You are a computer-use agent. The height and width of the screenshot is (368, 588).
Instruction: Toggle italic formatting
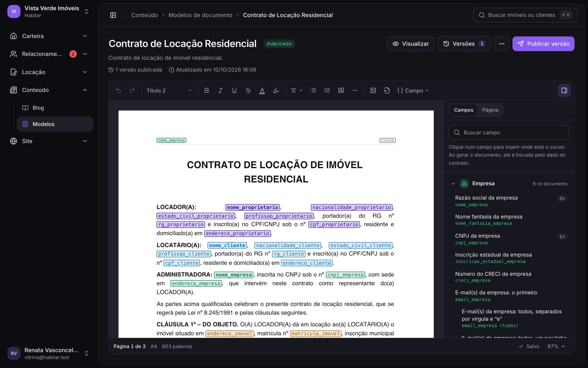220,90
